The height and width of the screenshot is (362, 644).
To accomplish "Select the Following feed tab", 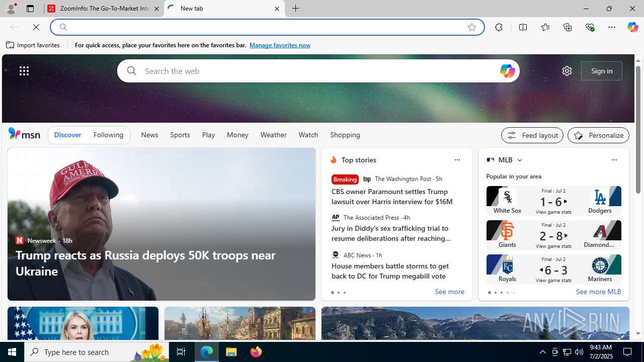I will pos(108,135).
